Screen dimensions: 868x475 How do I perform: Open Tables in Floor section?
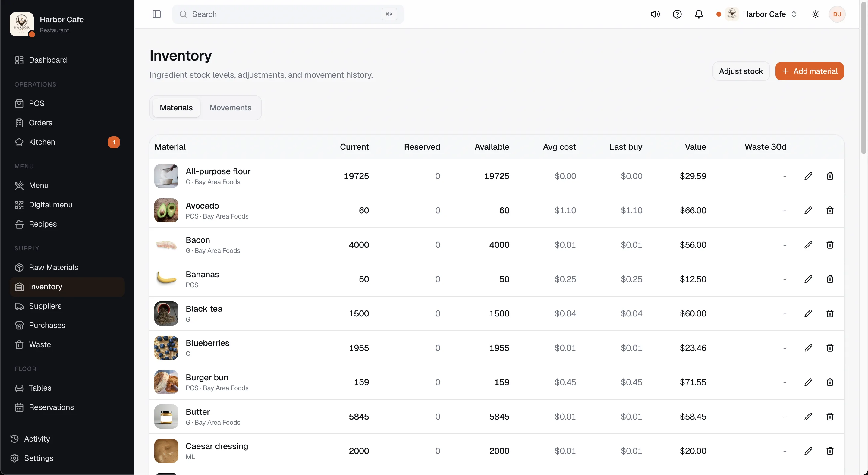[67, 388]
